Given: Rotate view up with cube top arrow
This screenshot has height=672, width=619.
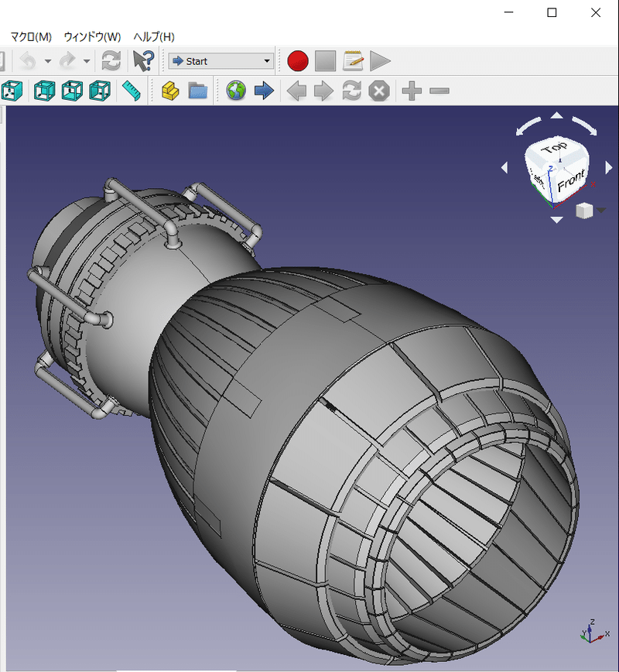Looking at the screenshot, I should click(x=556, y=115).
